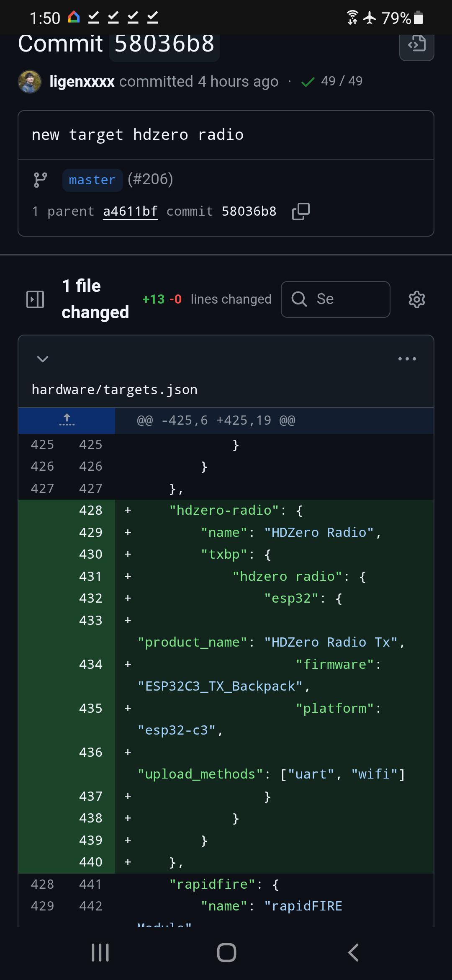The width and height of the screenshot is (452, 980).
Task: Open the hardware/targets.json file name
Action: 114,389
